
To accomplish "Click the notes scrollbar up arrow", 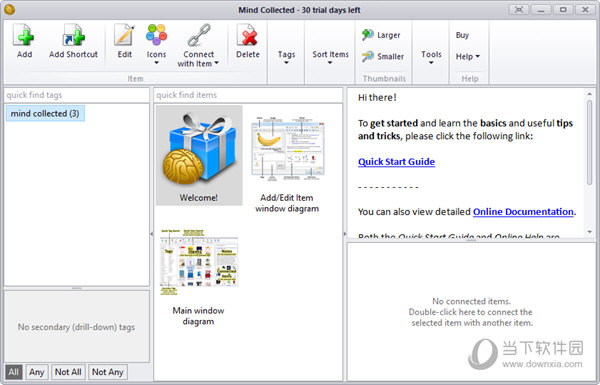I will point(589,94).
